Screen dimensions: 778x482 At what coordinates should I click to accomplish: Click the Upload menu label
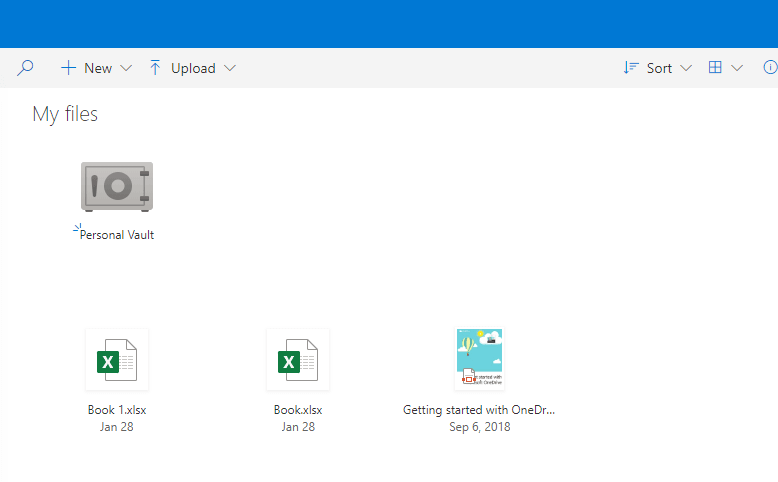193,68
